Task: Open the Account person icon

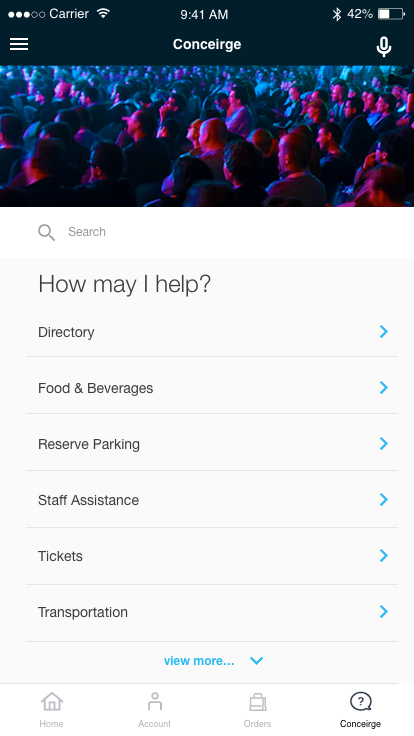Action: pos(154,702)
